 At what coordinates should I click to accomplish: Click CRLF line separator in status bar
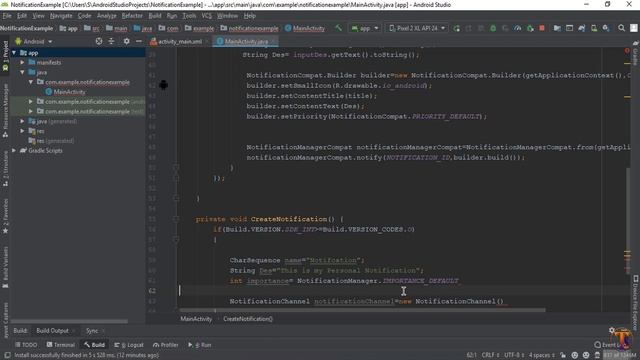(490, 355)
